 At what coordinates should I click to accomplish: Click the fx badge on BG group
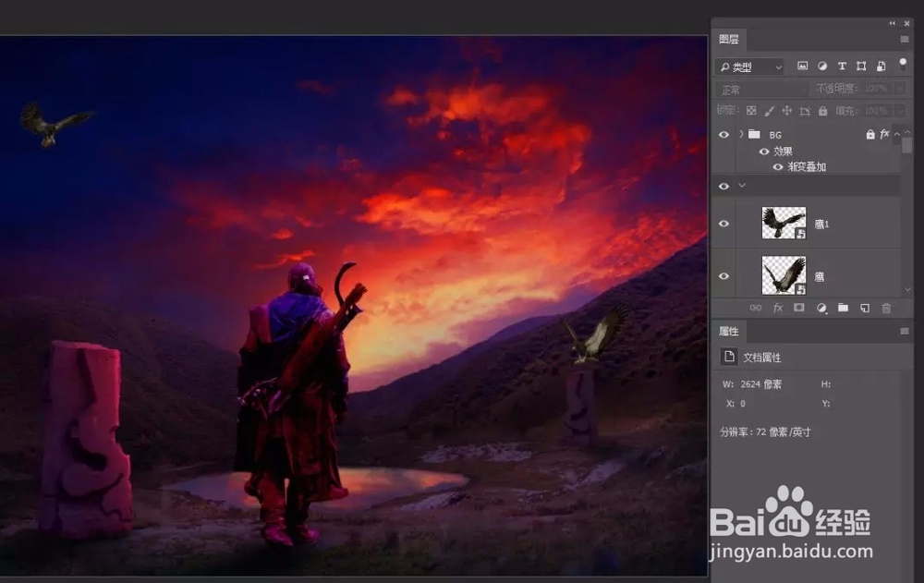click(884, 134)
